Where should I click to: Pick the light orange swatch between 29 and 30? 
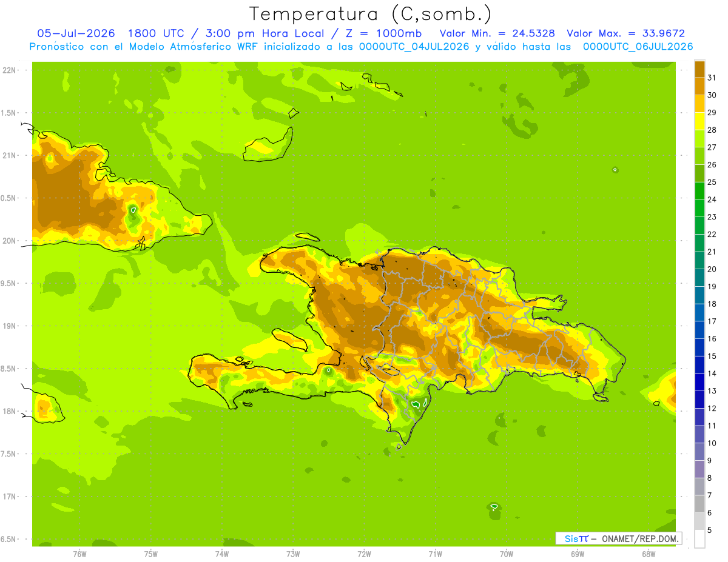699,104
